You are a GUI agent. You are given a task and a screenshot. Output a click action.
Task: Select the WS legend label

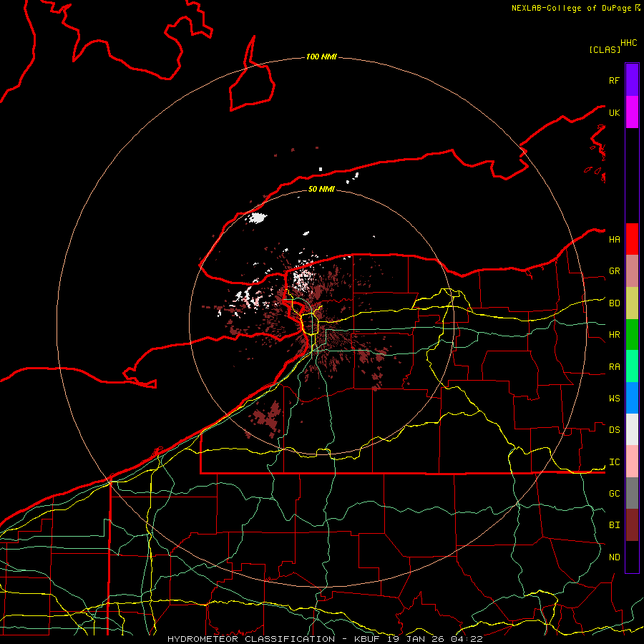(x=614, y=399)
